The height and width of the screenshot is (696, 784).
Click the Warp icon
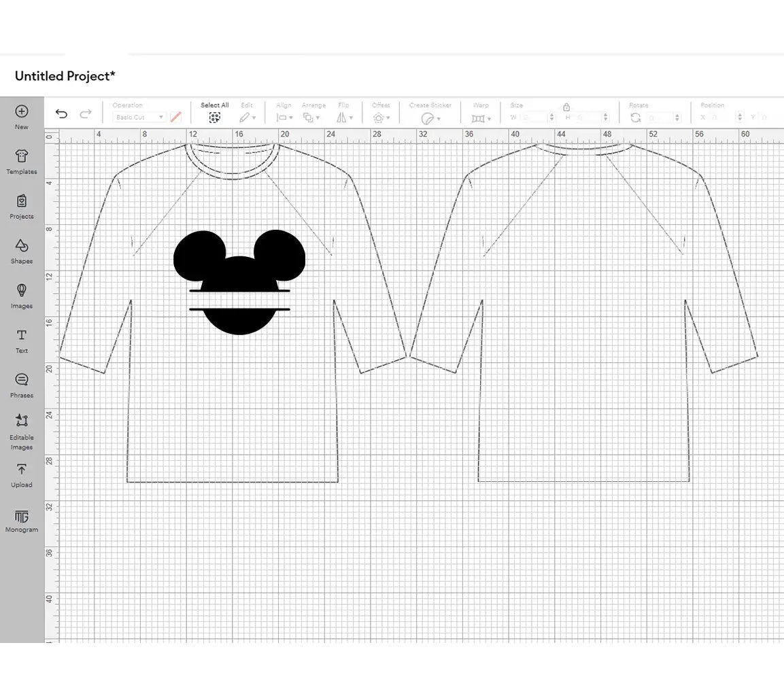click(x=478, y=118)
